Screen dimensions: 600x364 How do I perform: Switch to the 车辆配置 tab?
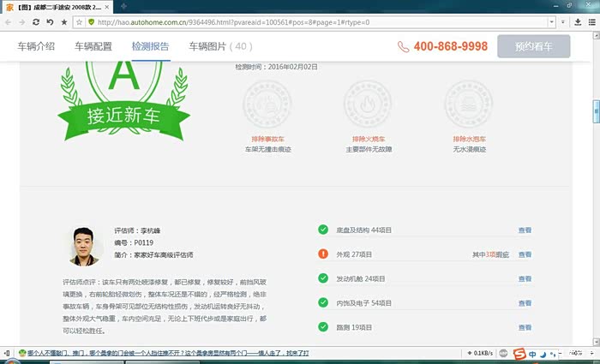coord(93,46)
